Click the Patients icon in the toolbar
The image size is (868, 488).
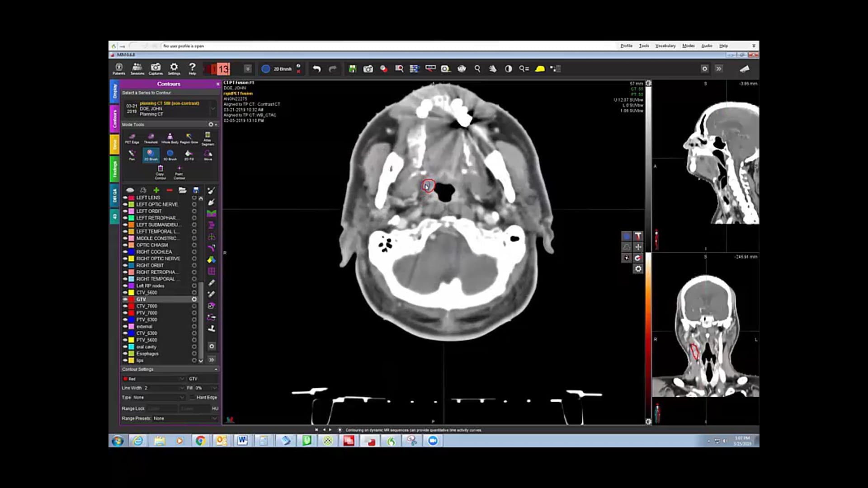119,69
